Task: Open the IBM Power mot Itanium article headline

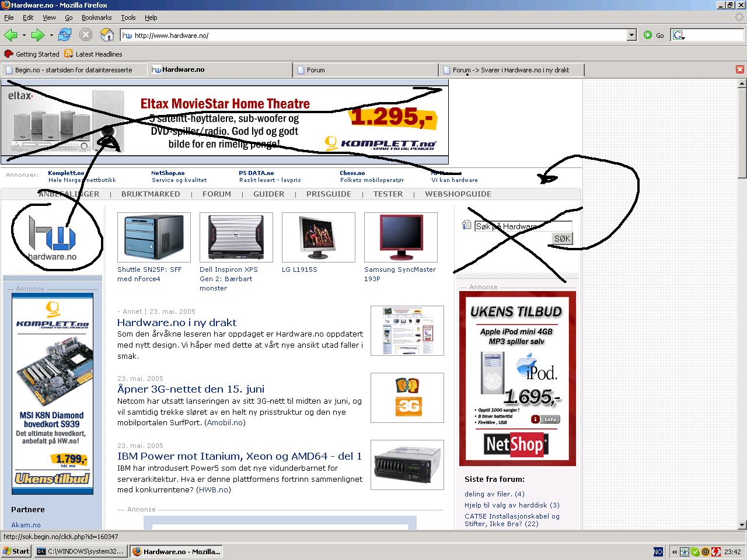Action: [239, 456]
